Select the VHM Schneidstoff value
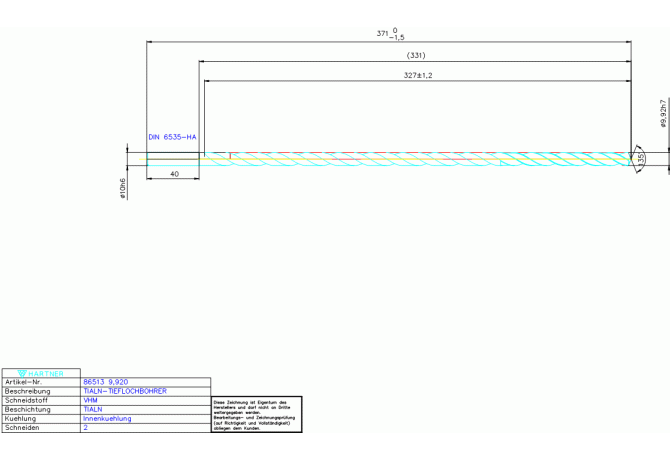Viewport: 670px width, 460px height. tap(90, 400)
